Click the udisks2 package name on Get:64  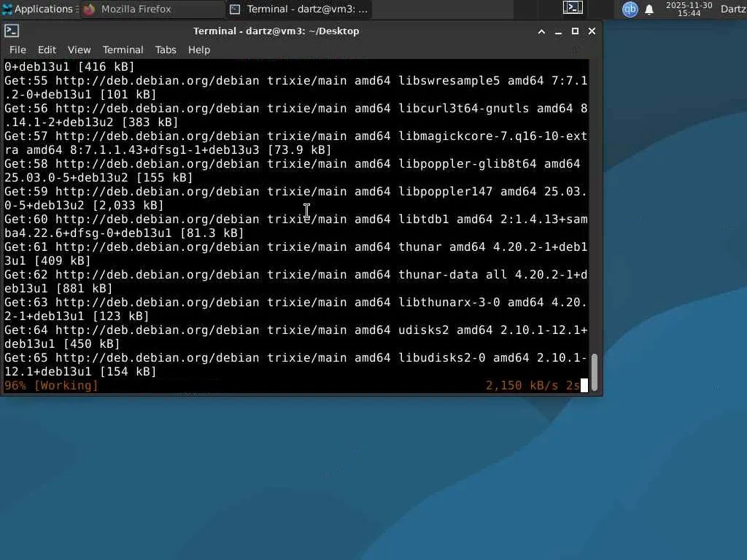[424, 330]
